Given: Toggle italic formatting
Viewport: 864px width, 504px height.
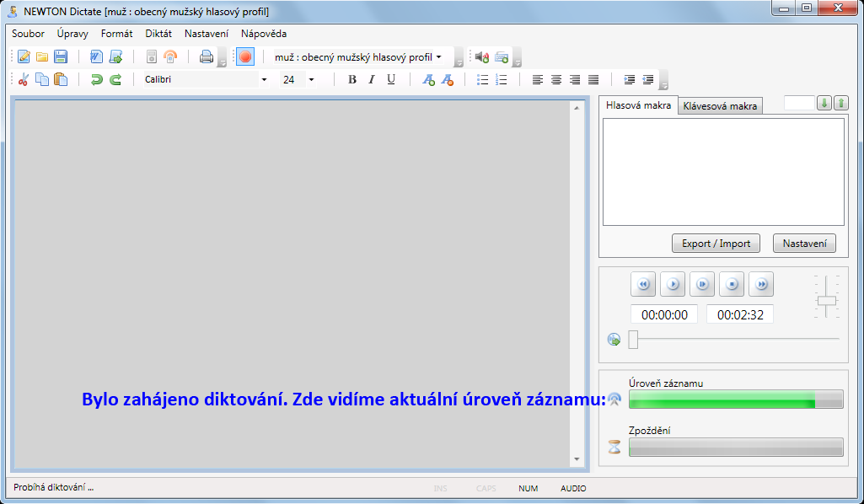Looking at the screenshot, I should pyautogui.click(x=372, y=79).
